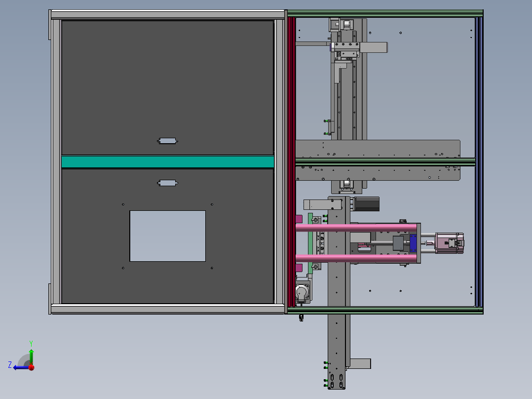Select the light rectangular window cutout in lower panel

[x=168, y=236]
